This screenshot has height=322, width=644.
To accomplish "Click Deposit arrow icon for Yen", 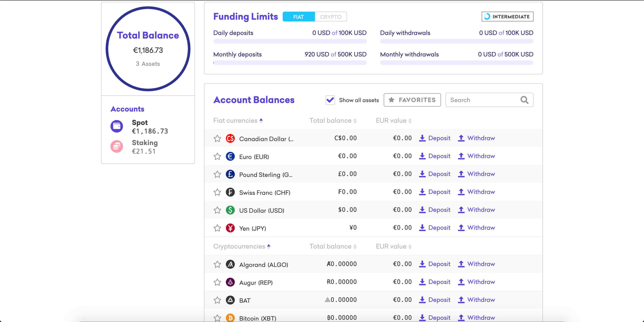I will point(422,228).
